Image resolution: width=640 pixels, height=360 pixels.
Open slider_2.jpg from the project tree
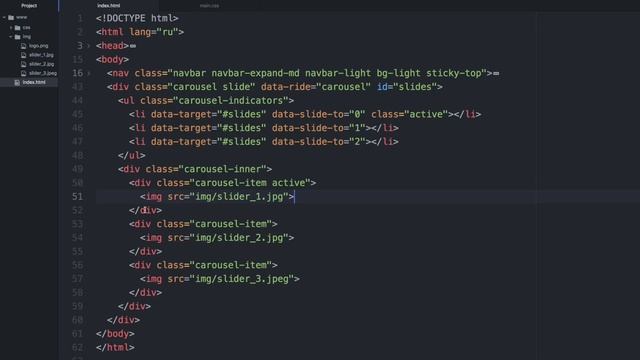coord(42,64)
